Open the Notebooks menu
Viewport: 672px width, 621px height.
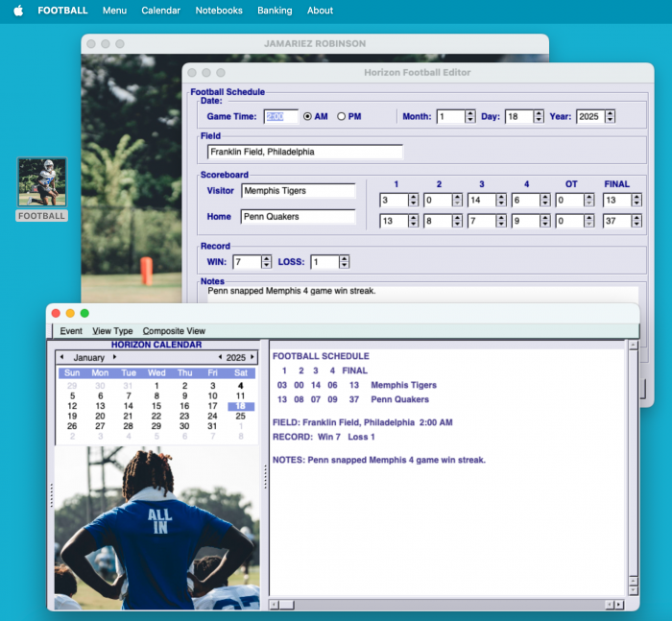219,11
